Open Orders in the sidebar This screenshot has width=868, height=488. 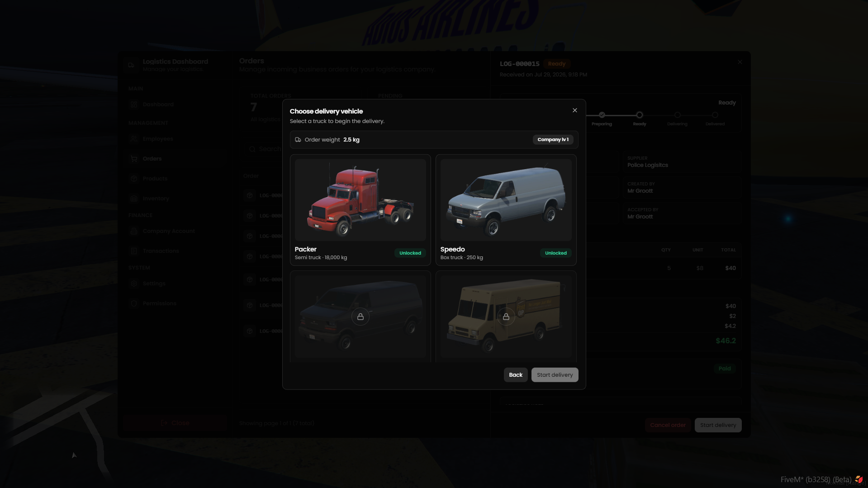pyautogui.click(x=175, y=159)
